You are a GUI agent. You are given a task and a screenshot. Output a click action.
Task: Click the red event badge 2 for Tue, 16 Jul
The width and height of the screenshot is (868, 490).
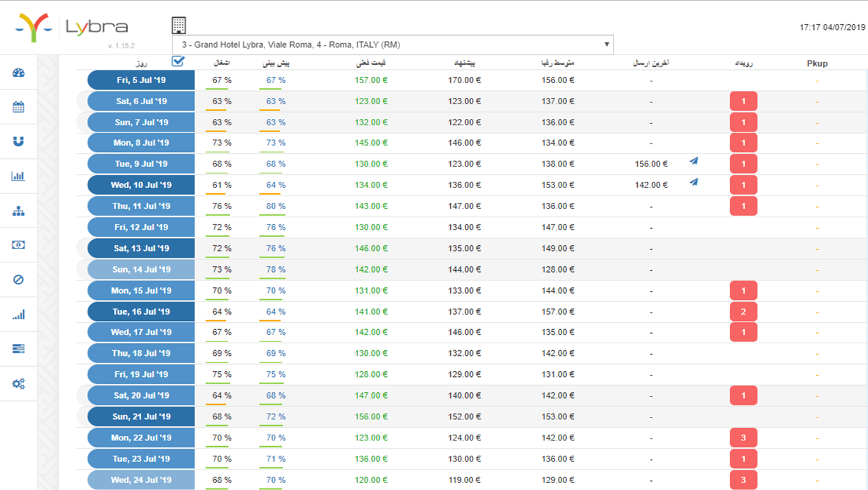tap(743, 311)
